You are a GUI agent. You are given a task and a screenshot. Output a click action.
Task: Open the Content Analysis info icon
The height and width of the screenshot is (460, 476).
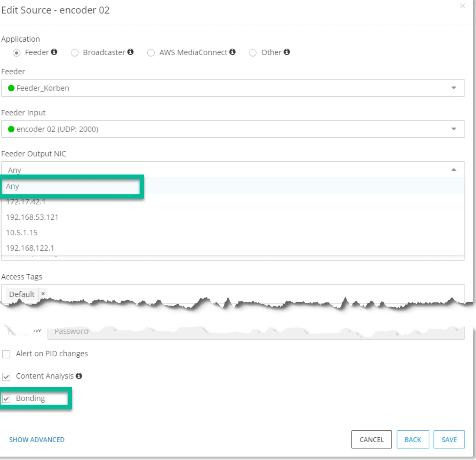click(79, 376)
